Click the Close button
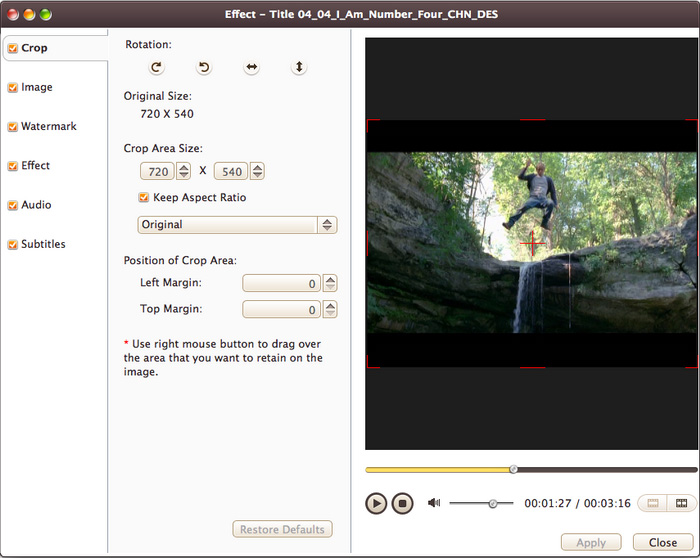The width and height of the screenshot is (700, 558). pos(662,542)
